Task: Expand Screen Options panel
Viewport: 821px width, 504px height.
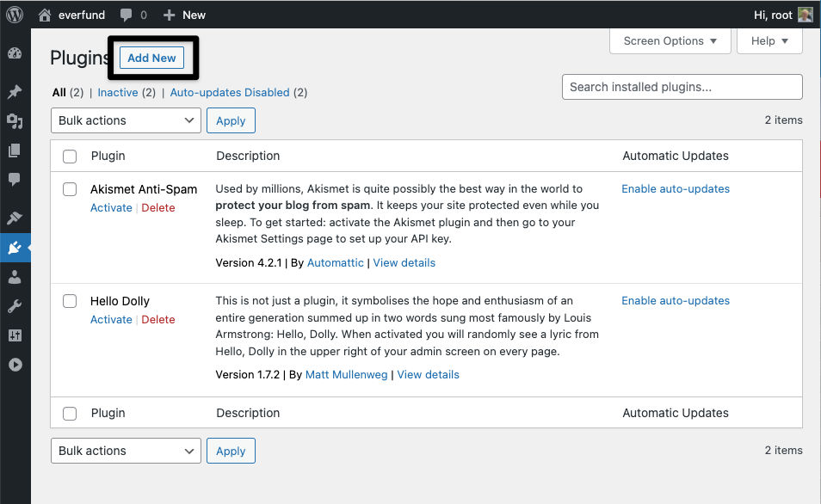Action: point(670,40)
